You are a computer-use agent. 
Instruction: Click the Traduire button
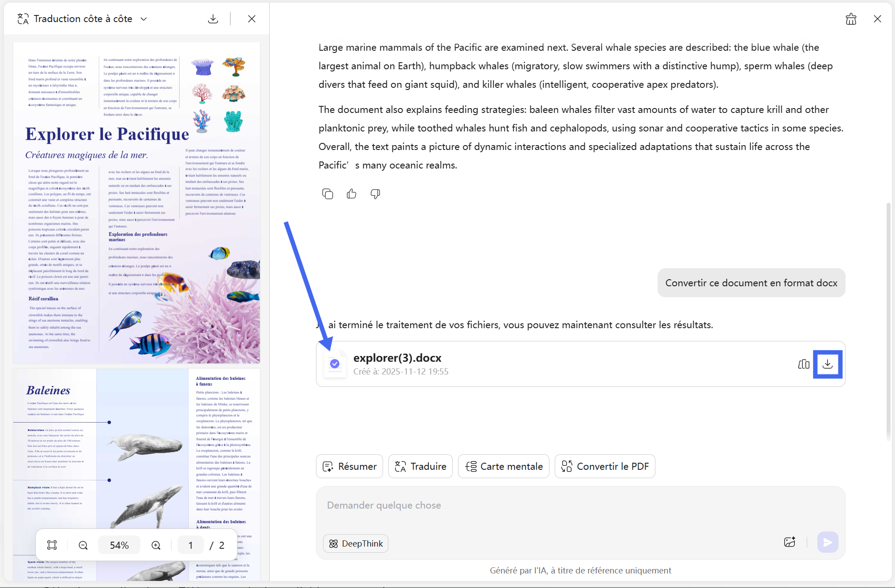coord(421,466)
